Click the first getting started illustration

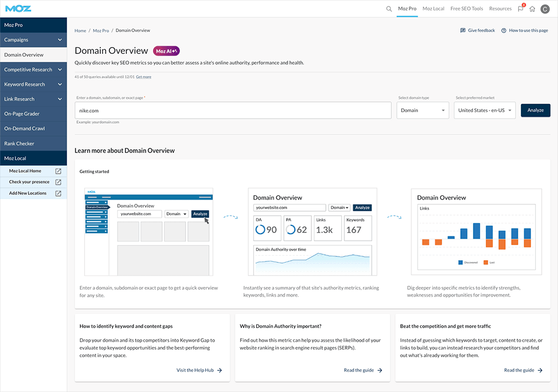(x=149, y=232)
